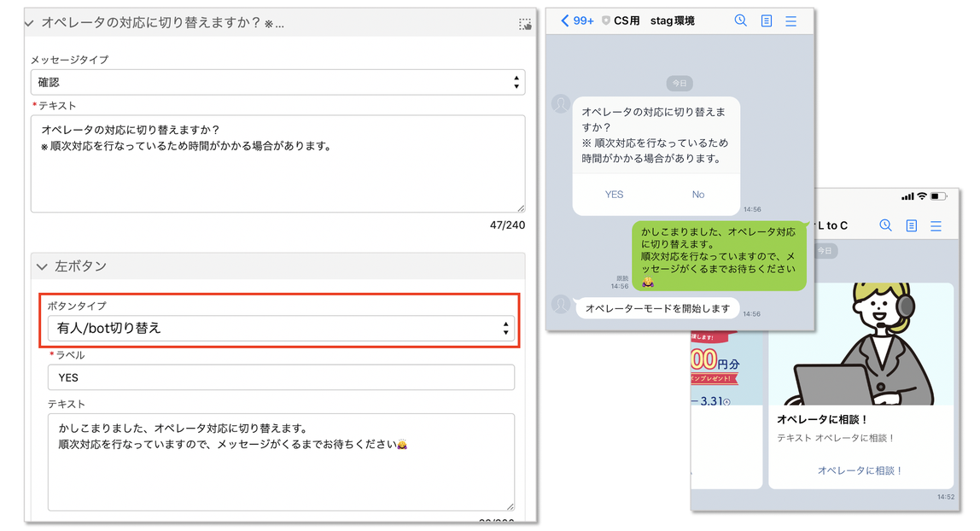Click the avatar beside オペレーターモードを開始します
Viewport: 980px width, 531px height.
(561, 304)
